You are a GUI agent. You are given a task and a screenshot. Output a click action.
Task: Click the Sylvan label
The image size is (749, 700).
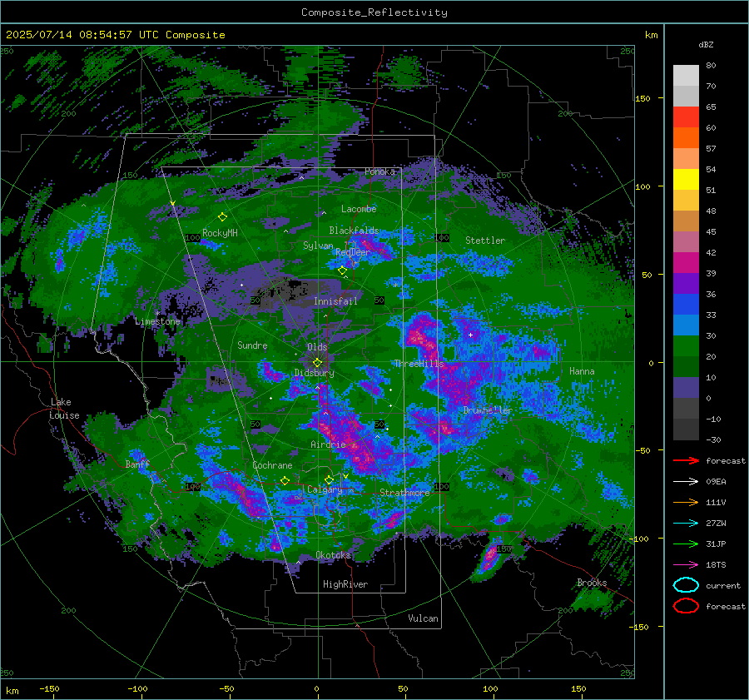coord(318,246)
